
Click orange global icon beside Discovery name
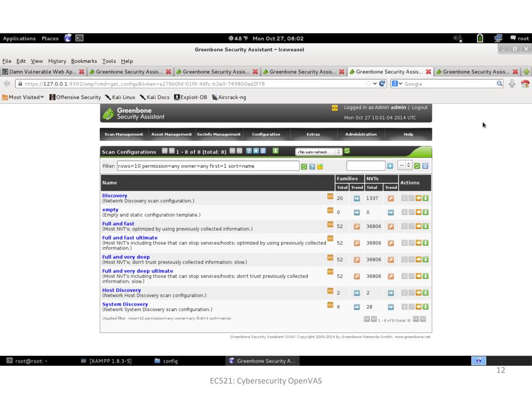point(330,196)
